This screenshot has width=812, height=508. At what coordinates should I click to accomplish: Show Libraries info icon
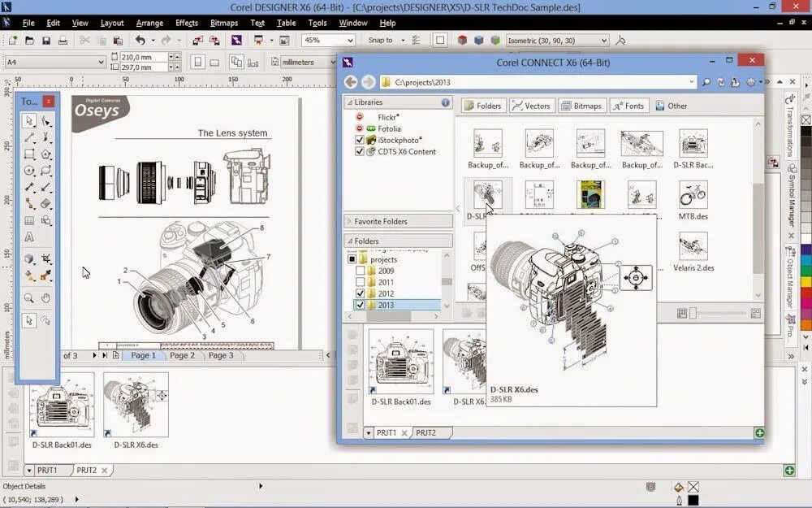point(445,102)
